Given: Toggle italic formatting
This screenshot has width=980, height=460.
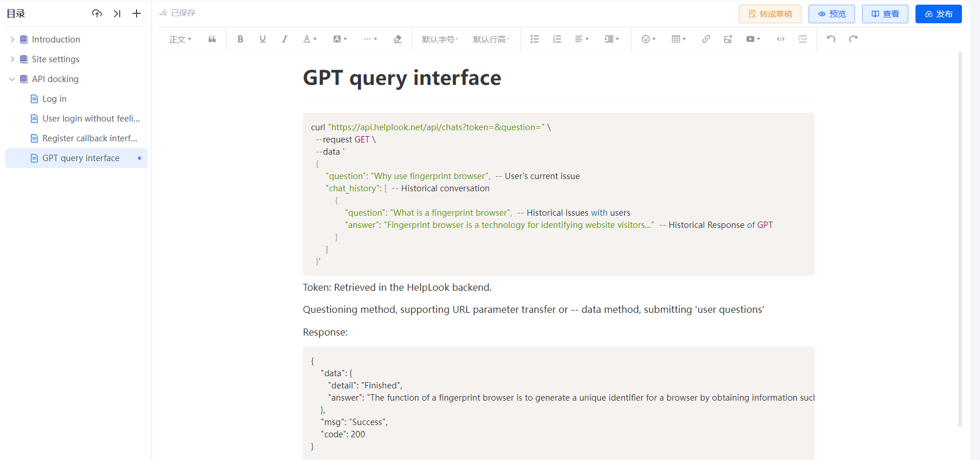Looking at the screenshot, I should (x=284, y=39).
